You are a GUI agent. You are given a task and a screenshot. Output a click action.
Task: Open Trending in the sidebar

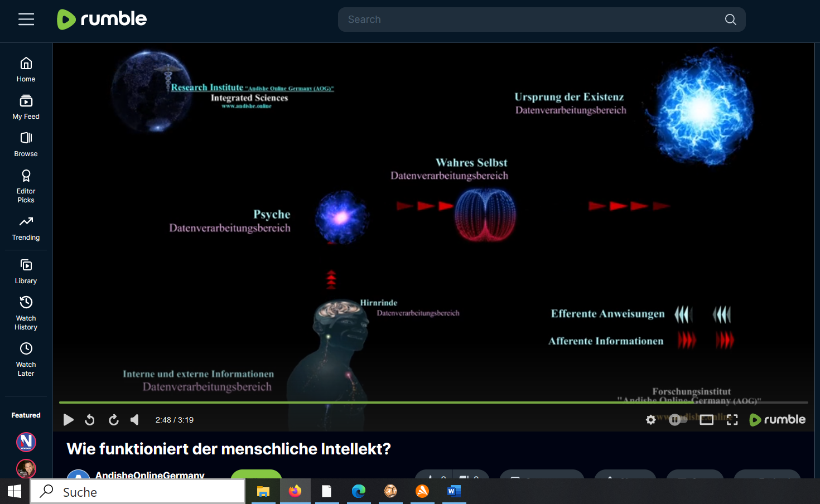click(x=26, y=228)
